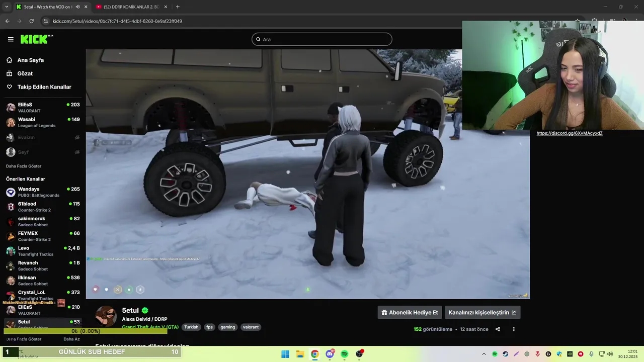644x362 pixels.
Task: Open ilkinsan channel with 536 viewers
Action: 43,280
